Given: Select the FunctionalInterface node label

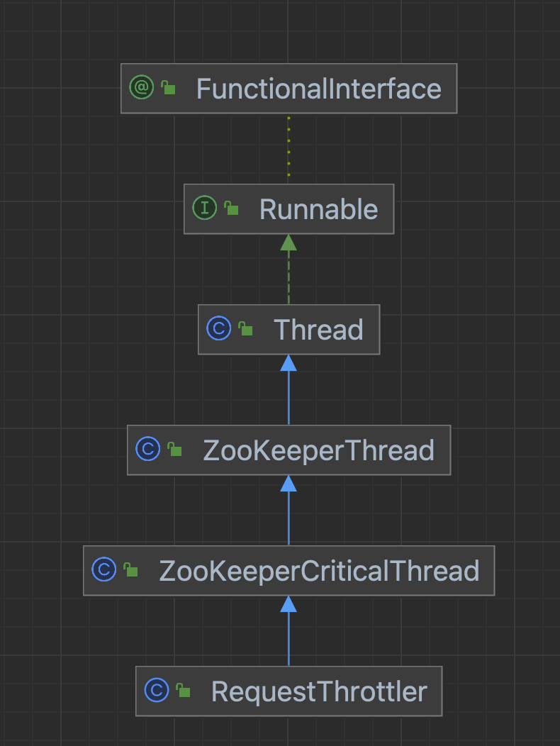Looking at the screenshot, I should coord(318,89).
